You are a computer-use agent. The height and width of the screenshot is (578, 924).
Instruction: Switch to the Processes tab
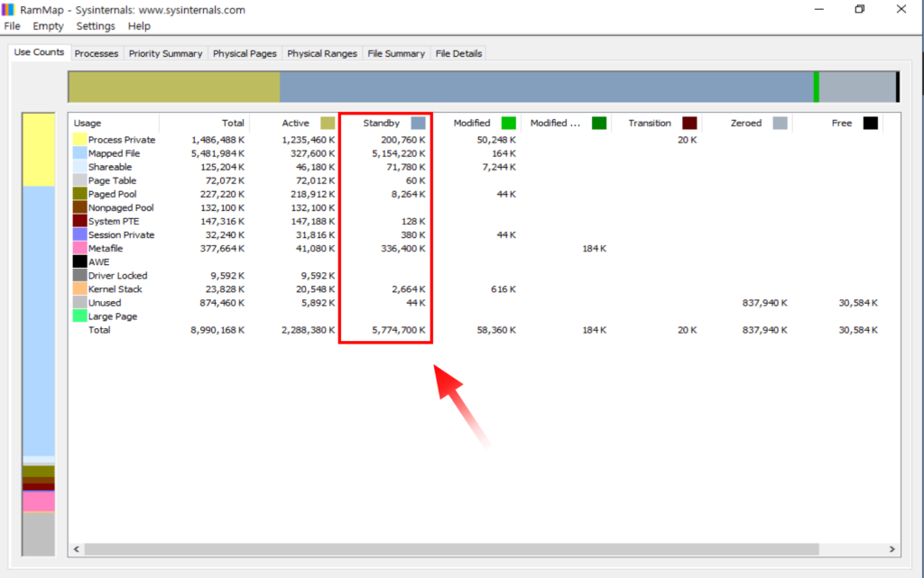(97, 53)
